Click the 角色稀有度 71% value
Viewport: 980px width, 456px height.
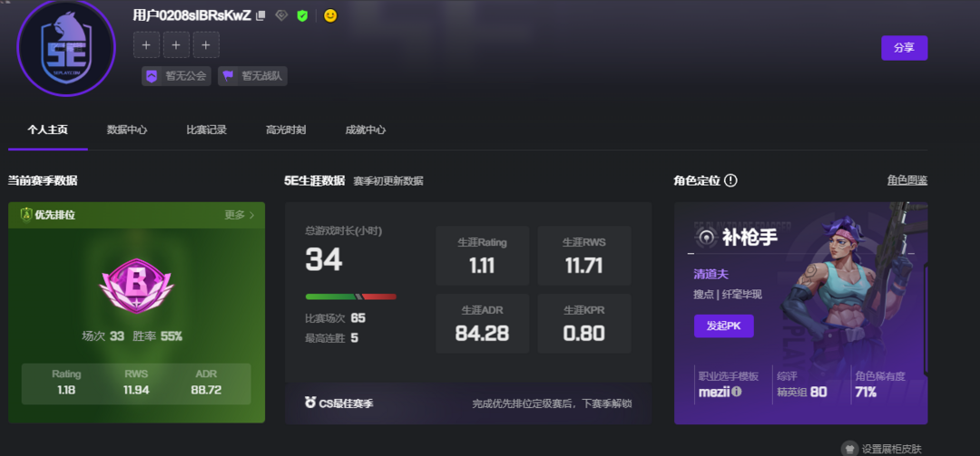click(x=866, y=393)
